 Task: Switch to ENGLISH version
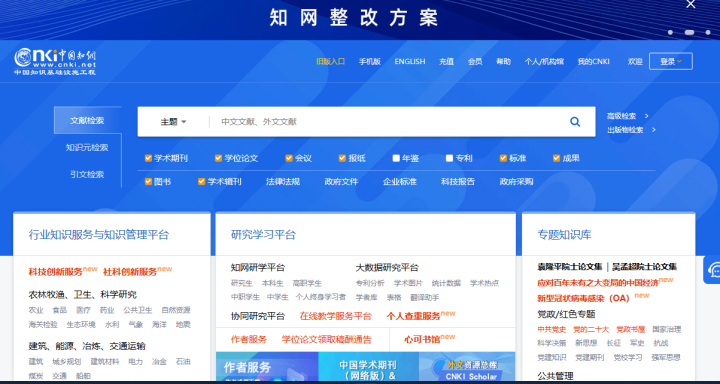click(410, 62)
